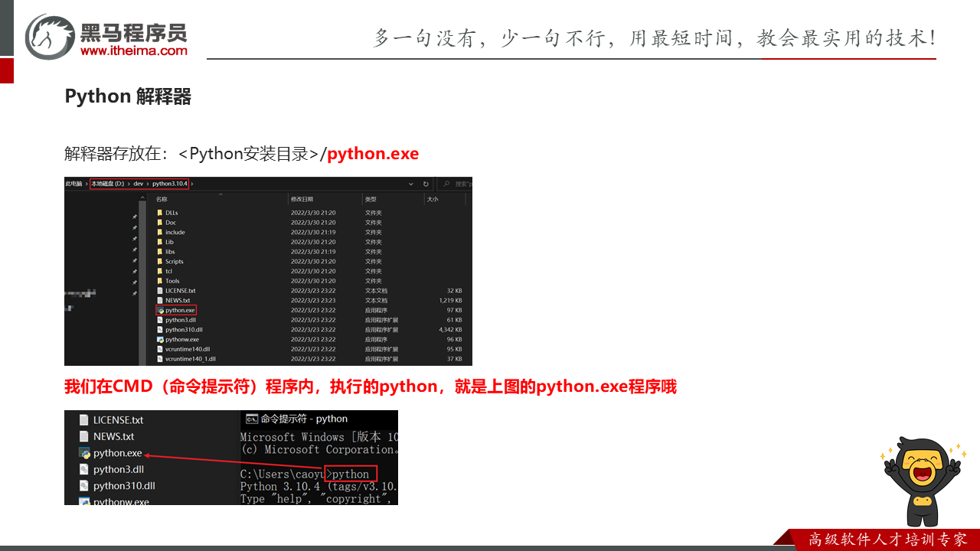This screenshot has height=551, width=980.
Task: Click the Scripts folder icon
Action: (159, 262)
